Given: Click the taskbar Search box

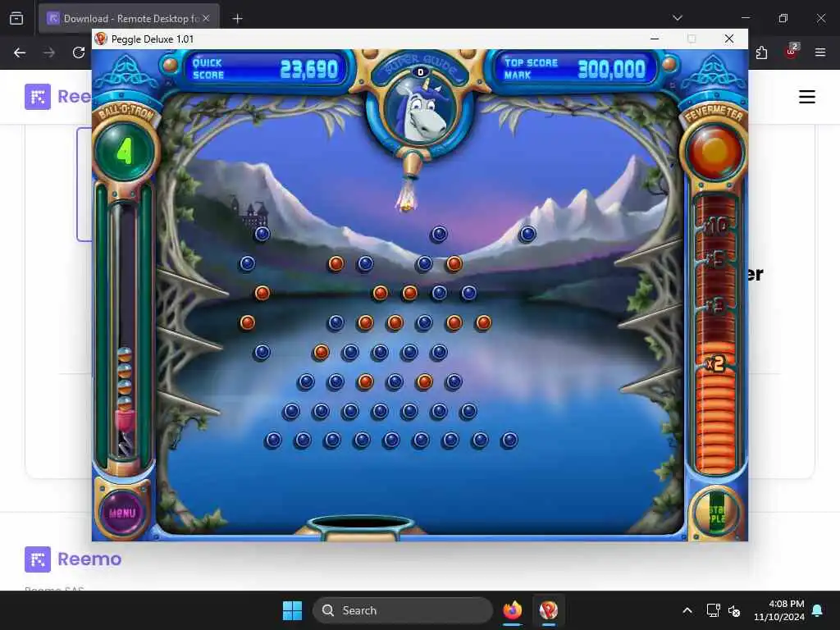Looking at the screenshot, I should (x=402, y=610).
